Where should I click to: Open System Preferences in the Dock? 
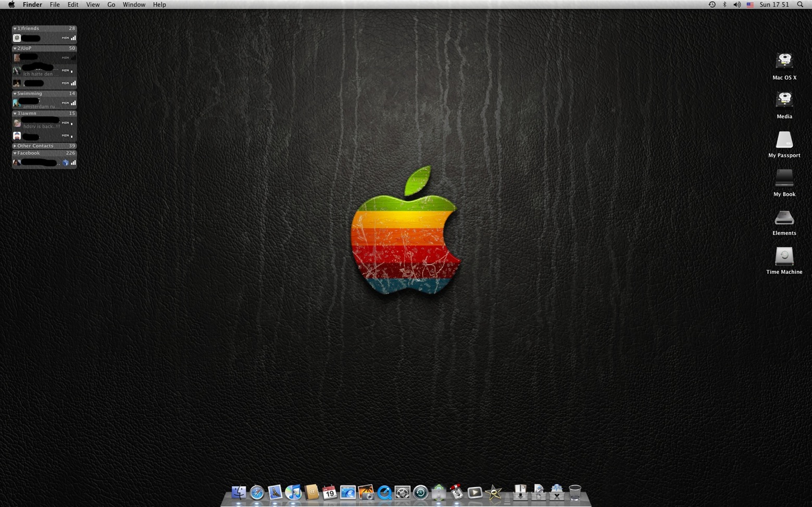403,492
